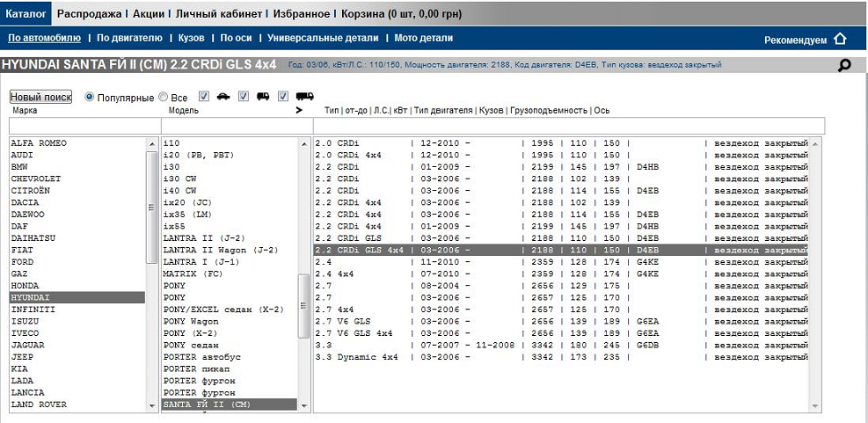Screen dimensions: 868x423
Task: Click the arrow icon after Модель header
Action: [300, 110]
